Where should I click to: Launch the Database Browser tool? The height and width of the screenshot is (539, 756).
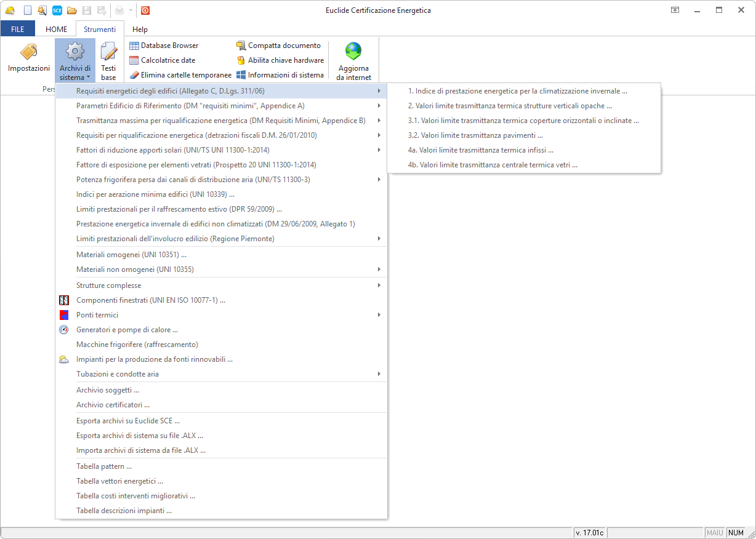tap(164, 46)
